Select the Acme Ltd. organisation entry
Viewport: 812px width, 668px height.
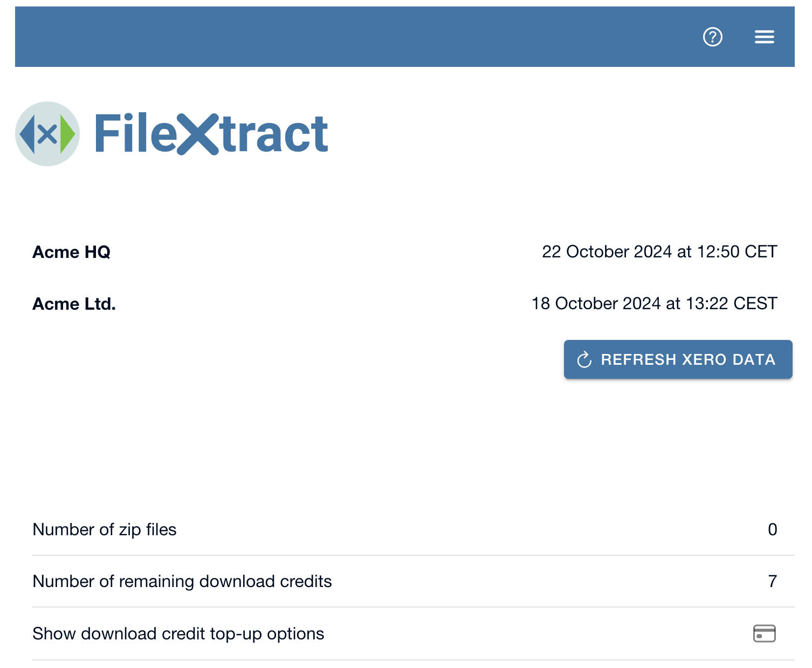tap(74, 303)
